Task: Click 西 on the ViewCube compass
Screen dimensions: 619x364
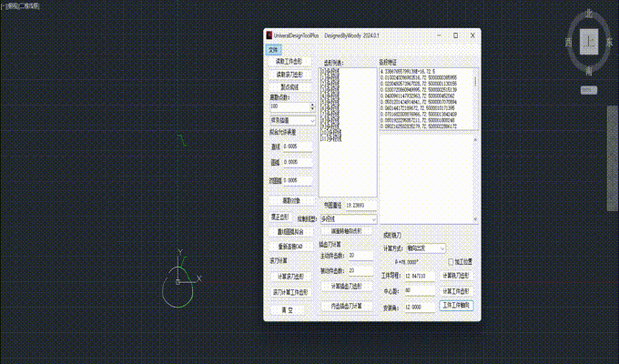Action: [569, 42]
